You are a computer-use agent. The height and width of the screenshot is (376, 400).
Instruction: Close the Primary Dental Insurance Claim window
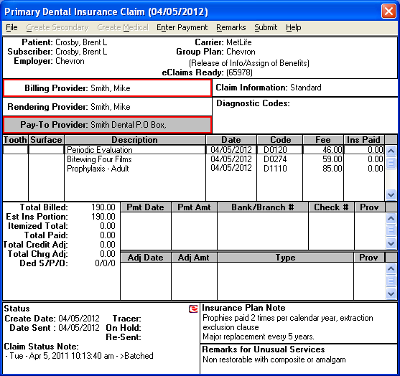[389, 11]
